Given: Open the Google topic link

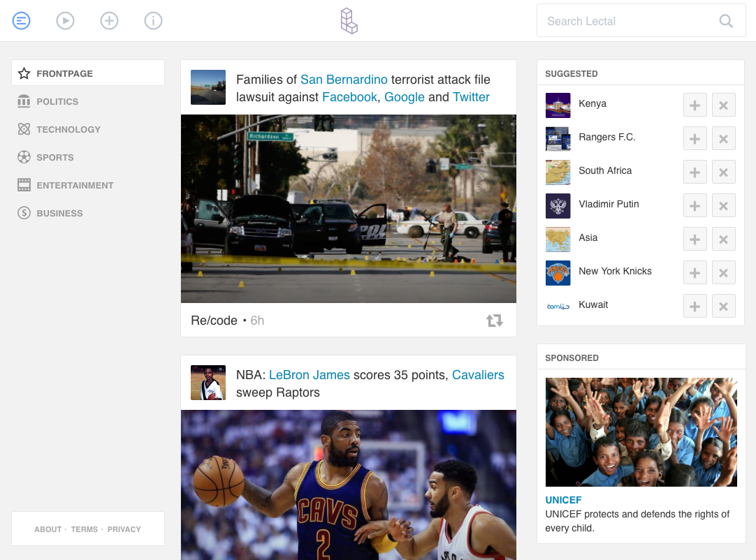Looking at the screenshot, I should point(404,97).
